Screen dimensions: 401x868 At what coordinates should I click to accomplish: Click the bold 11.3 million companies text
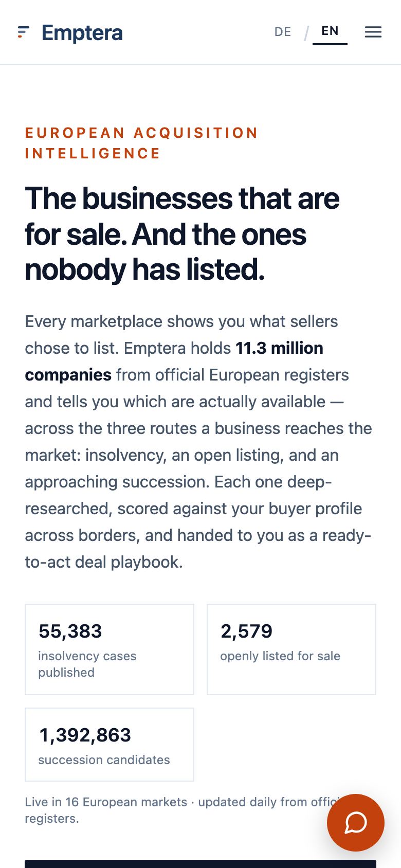click(174, 361)
